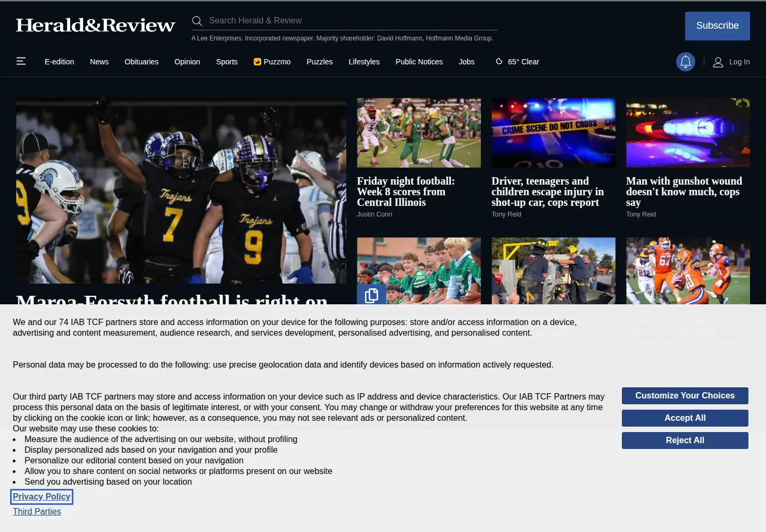The width and height of the screenshot is (766, 532).
Task: Open the E-edition menu item
Action: point(59,62)
